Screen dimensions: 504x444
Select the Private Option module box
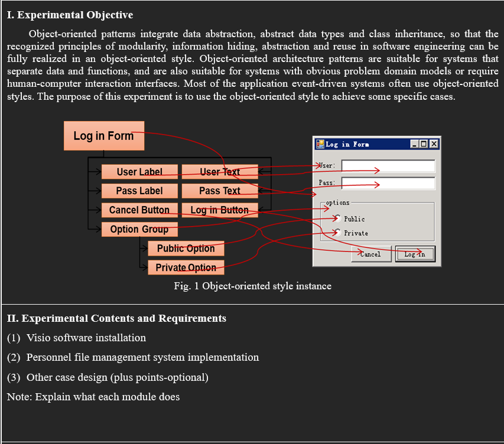tap(186, 267)
